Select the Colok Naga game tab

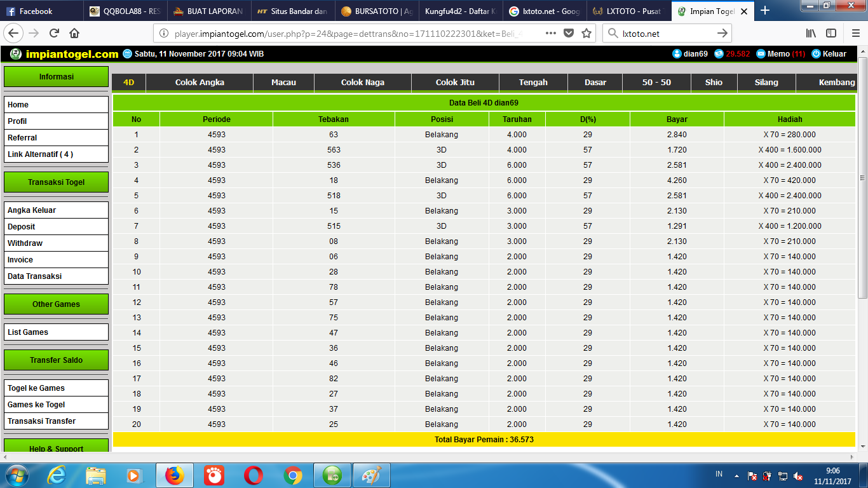(362, 82)
